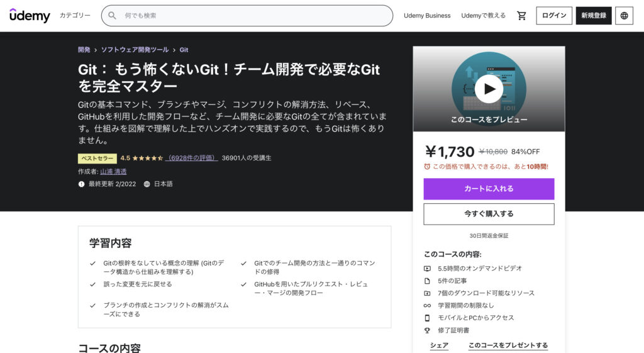Image resolution: width=644 pixels, height=353 pixels.
Task: Click このコースをプレゼントする link
Action: click(x=508, y=345)
